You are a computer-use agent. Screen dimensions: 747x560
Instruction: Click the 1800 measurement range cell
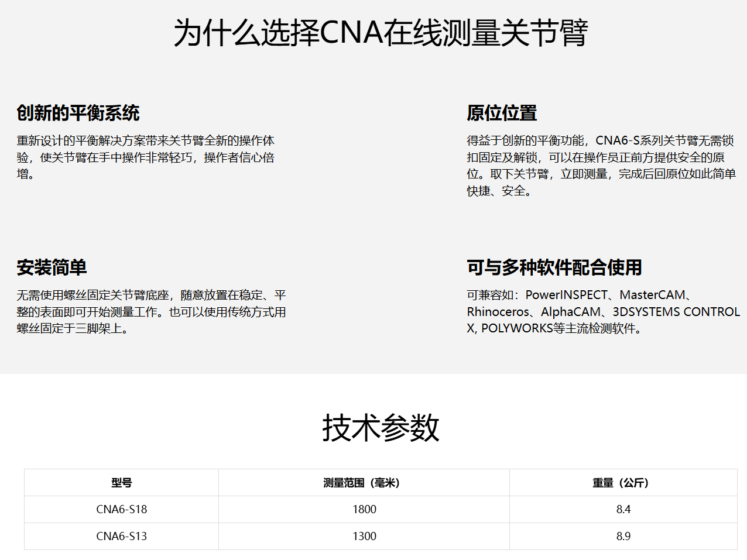coord(364,509)
